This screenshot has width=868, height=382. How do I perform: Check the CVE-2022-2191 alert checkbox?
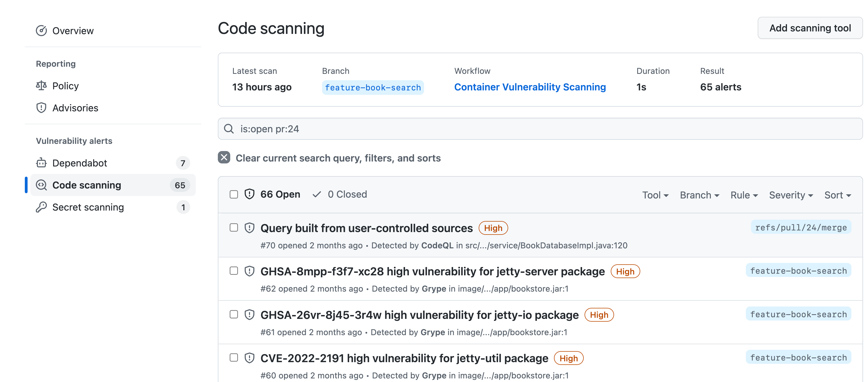[x=234, y=358]
